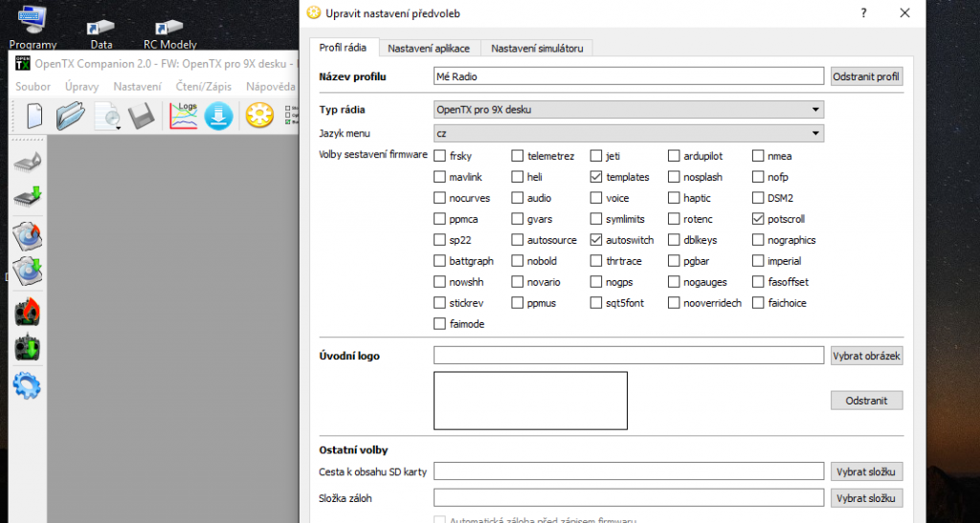Uncheck the templates checkbox
The width and height of the screenshot is (980, 523).
(x=596, y=177)
